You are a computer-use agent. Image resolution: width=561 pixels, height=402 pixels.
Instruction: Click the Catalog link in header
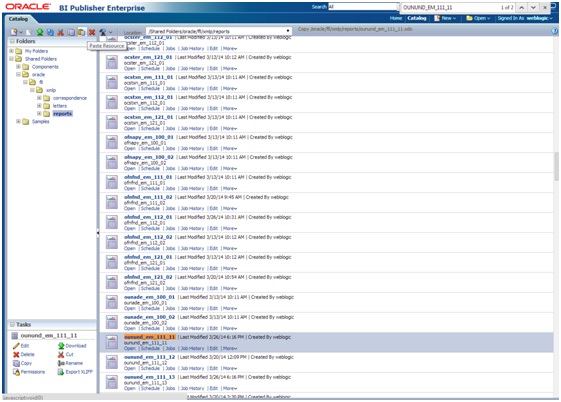[417, 18]
